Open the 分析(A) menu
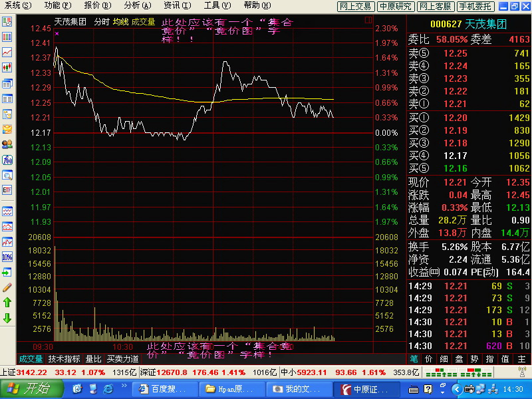532x399 pixels. click(x=138, y=5)
